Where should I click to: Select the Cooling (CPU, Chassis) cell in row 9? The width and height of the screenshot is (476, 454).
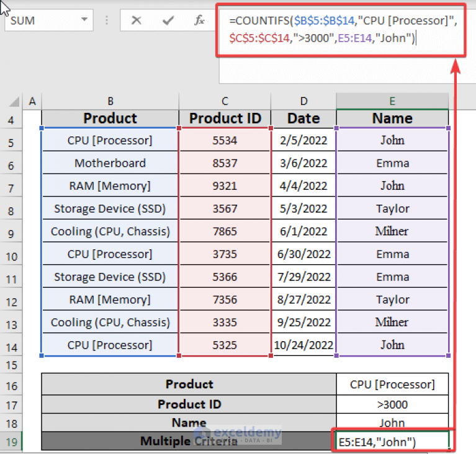coord(110,231)
